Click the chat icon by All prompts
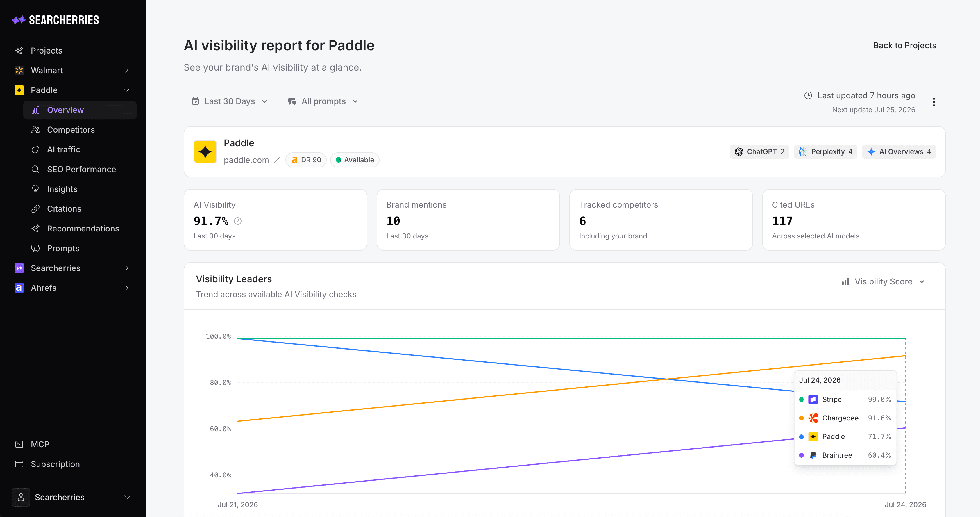 292,101
